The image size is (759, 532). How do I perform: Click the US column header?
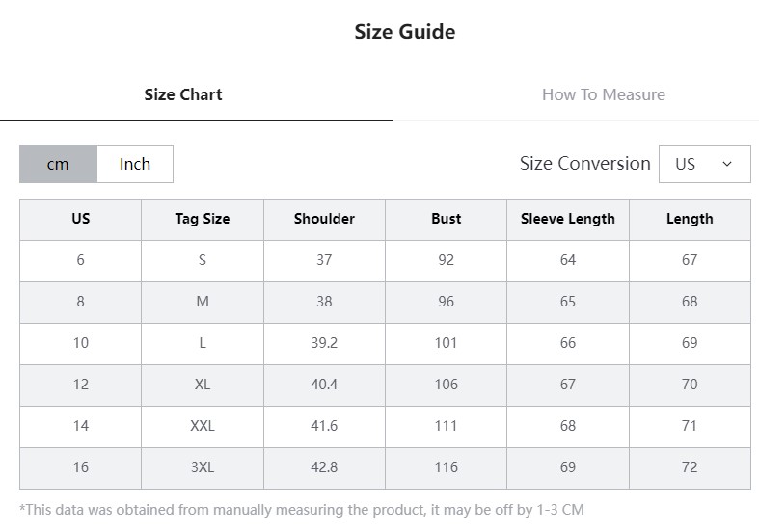tap(80, 219)
